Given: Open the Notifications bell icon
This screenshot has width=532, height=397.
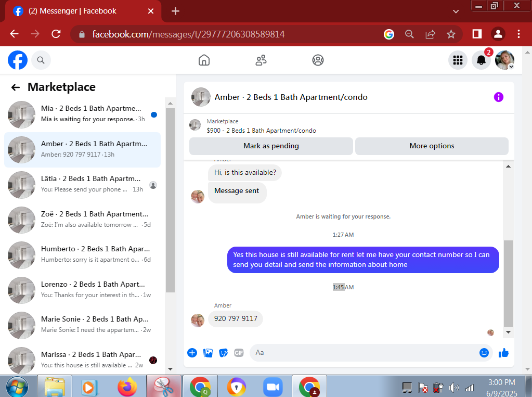Looking at the screenshot, I should point(481,60).
